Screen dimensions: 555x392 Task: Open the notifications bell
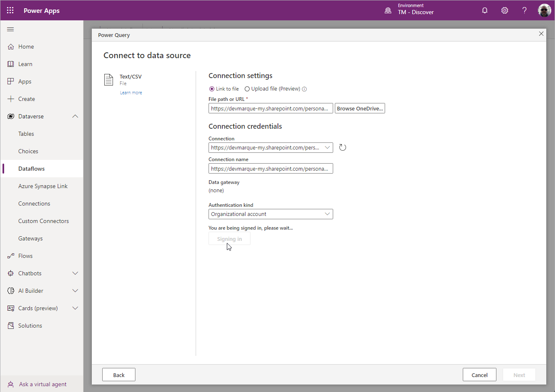click(x=485, y=10)
